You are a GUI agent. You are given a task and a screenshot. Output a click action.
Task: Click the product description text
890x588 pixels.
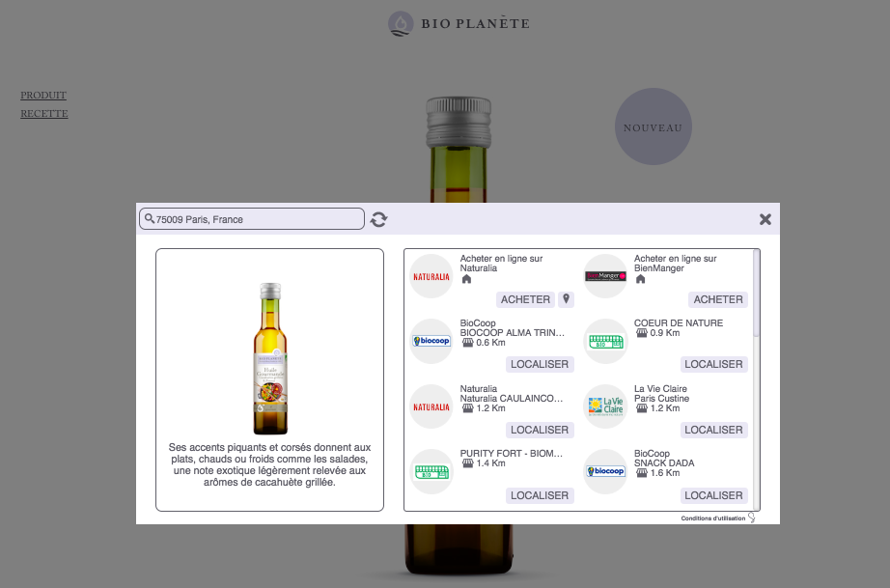pyautogui.click(x=269, y=464)
